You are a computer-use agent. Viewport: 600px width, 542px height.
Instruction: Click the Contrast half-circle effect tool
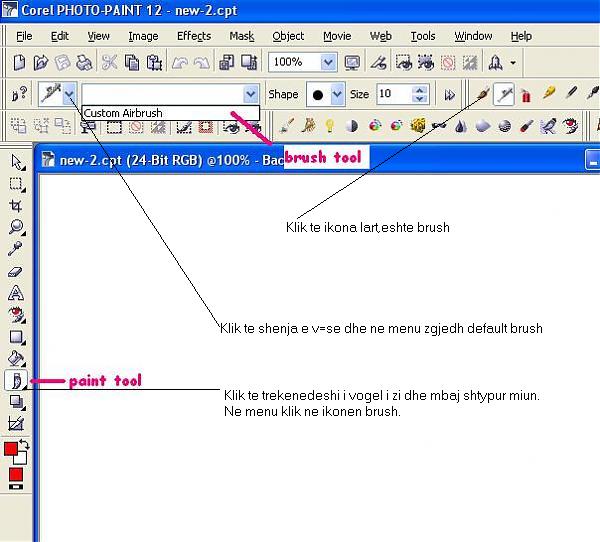pyautogui.click(x=352, y=126)
